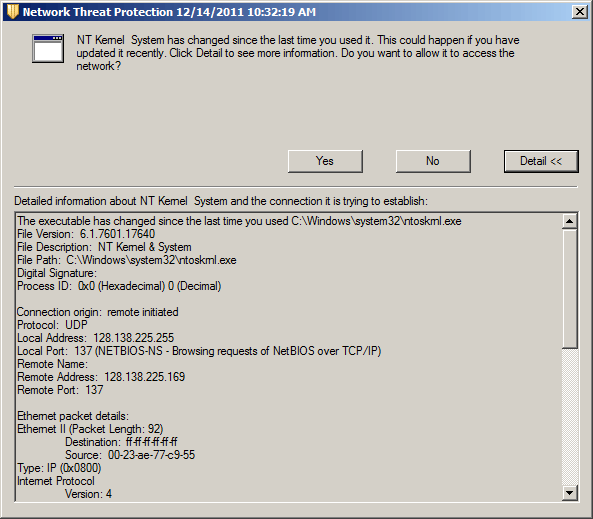Click the Local Port 137 NETBIOS-NS line

(199, 351)
